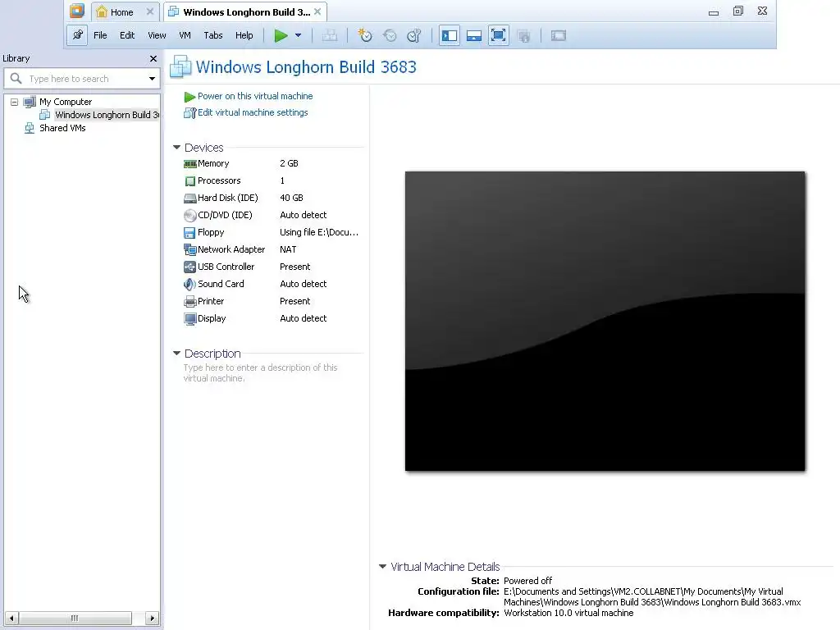Close the Windows Longhorn Build tab

click(x=317, y=11)
